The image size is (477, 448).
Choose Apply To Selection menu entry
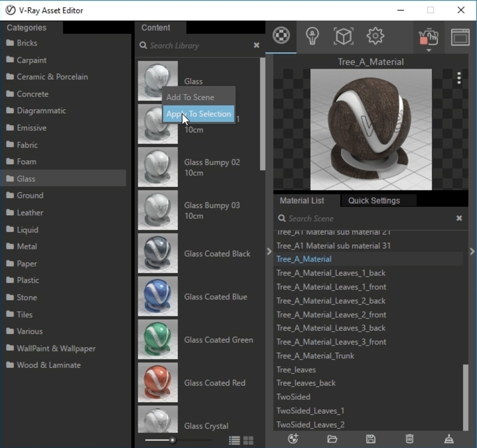tap(199, 114)
